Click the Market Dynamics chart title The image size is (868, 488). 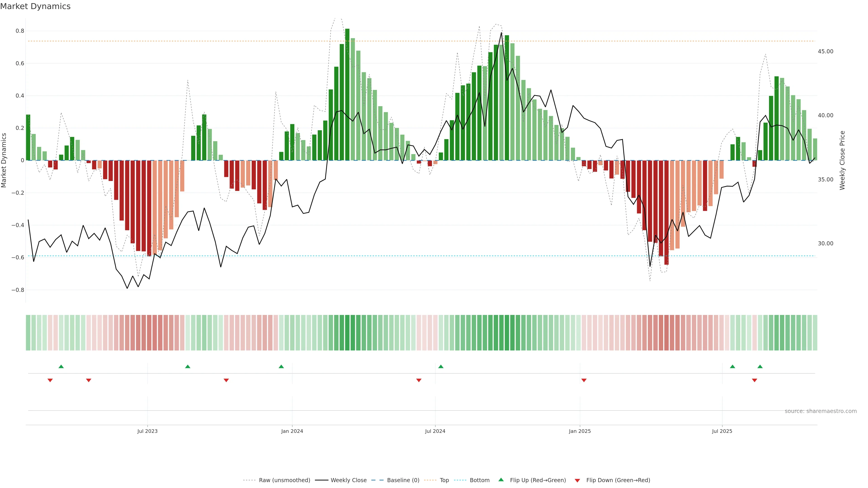click(x=35, y=6)
